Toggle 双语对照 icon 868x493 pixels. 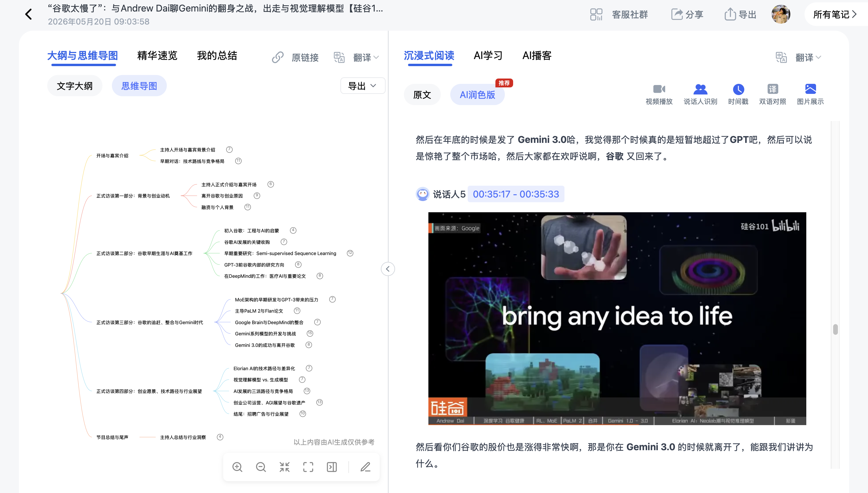[773, 89]
